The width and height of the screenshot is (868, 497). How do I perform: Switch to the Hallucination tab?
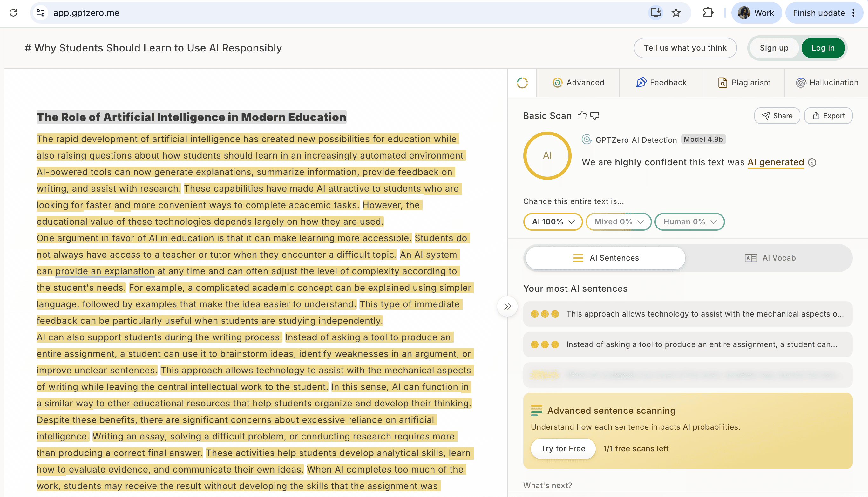pos(827,83)
